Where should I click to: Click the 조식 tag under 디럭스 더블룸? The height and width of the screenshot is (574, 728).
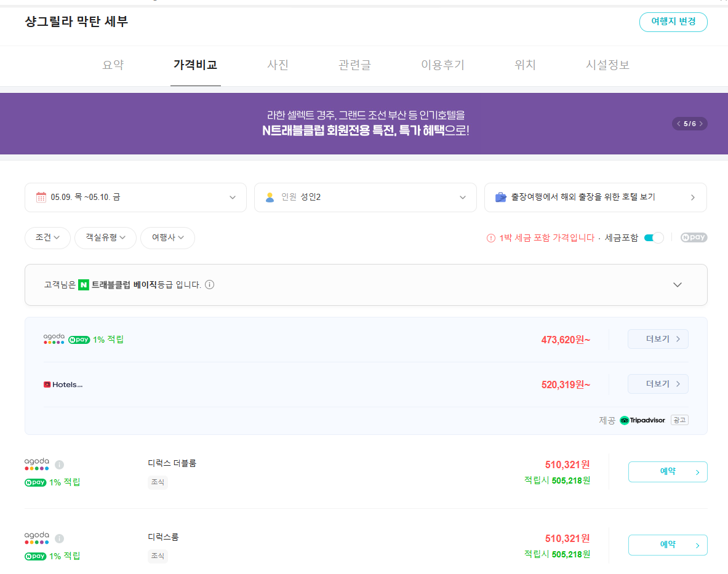pos(158,482)
